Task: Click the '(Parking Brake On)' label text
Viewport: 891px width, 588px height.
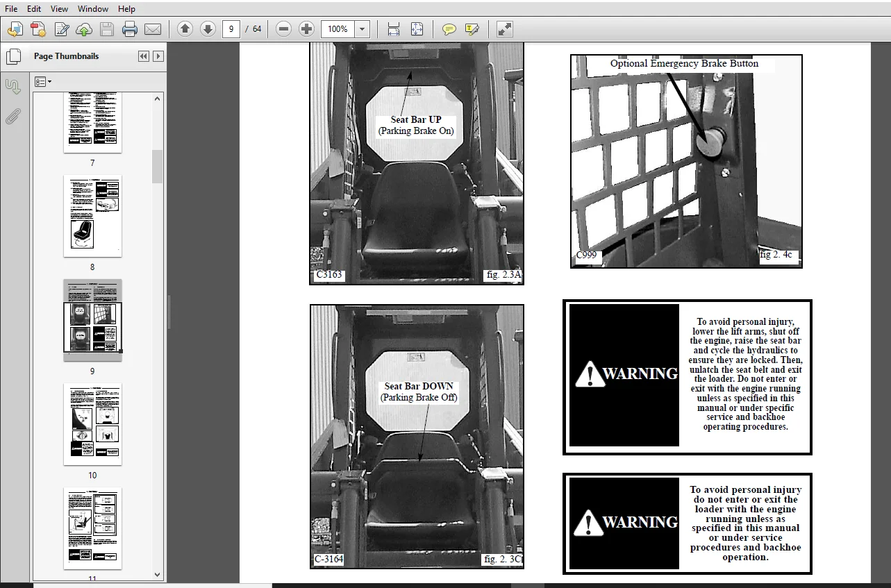Action: (416, 131)
